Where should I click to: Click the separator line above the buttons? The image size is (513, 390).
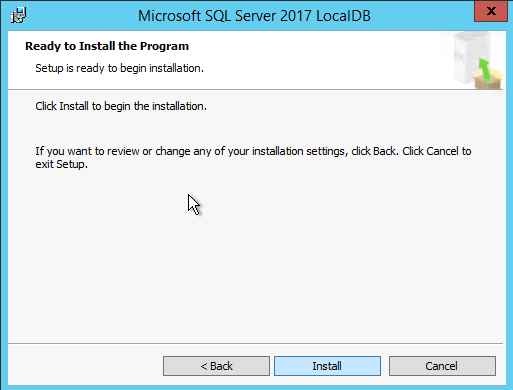pyautogui.click(x=255, y=343)
